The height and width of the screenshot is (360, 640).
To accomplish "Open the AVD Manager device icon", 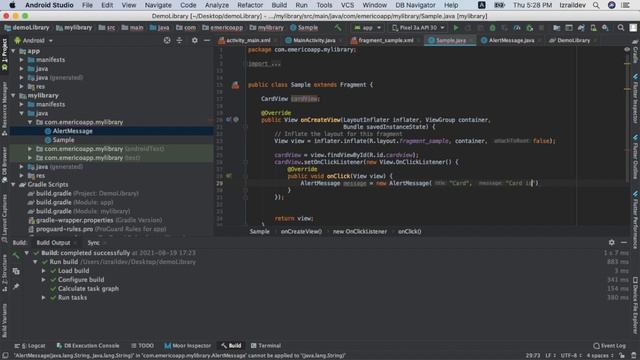I will click(x=593, y=28).
